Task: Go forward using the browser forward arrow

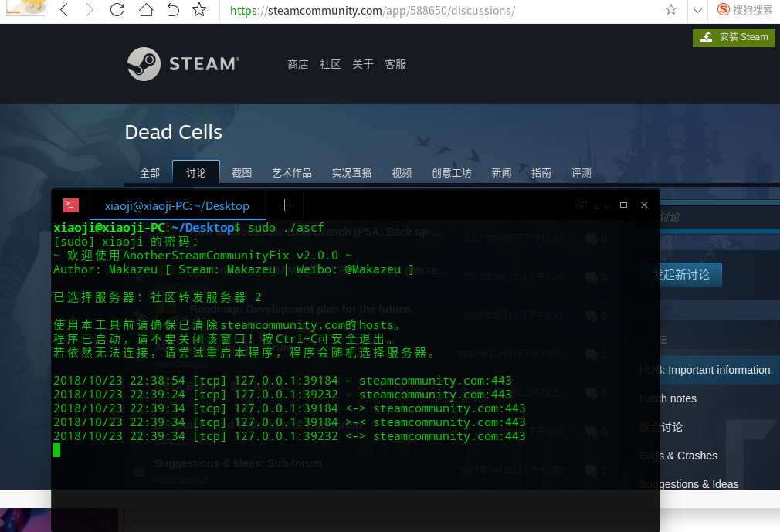Action: pos(90,9)
